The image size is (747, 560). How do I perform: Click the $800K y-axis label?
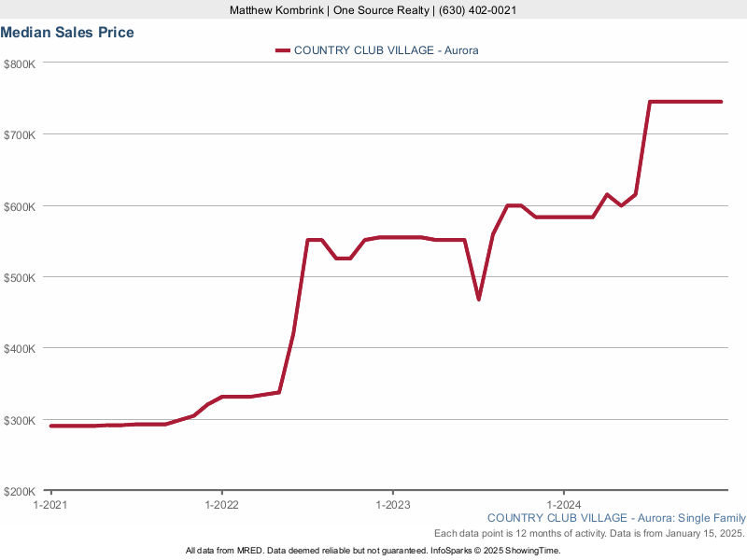pyautogui.click(x=20, y=63)
